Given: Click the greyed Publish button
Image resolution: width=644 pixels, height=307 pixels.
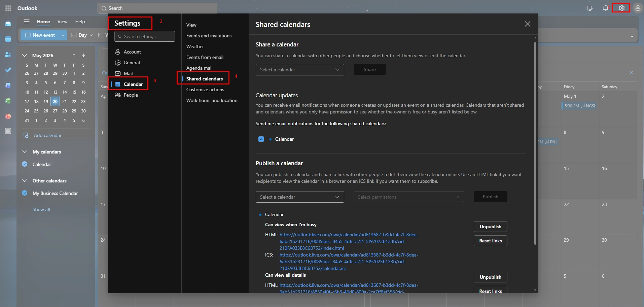Looking at the screenshot, I should coord(490,197).
